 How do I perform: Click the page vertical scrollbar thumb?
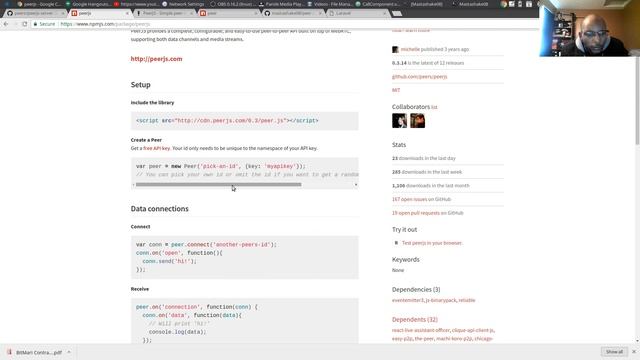(637, 100)
